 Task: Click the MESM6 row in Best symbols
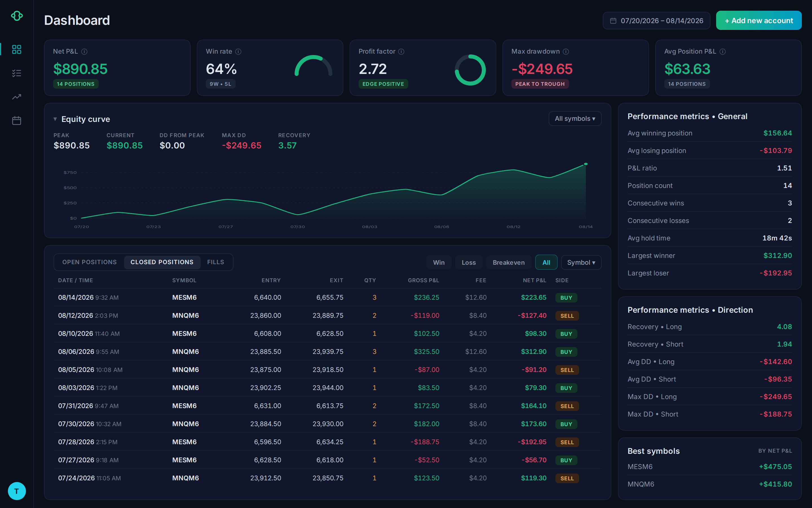709,467
